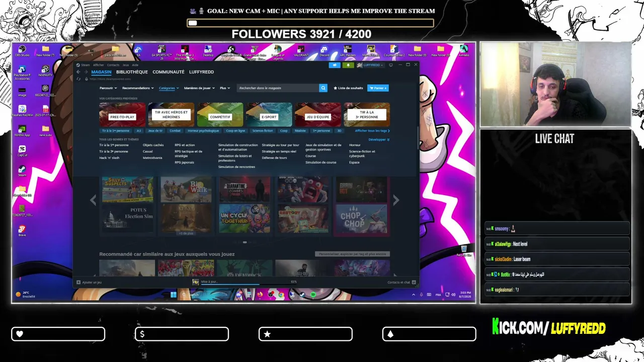
Task: Click Steam back navigation arrow
Action: [78, 72]
